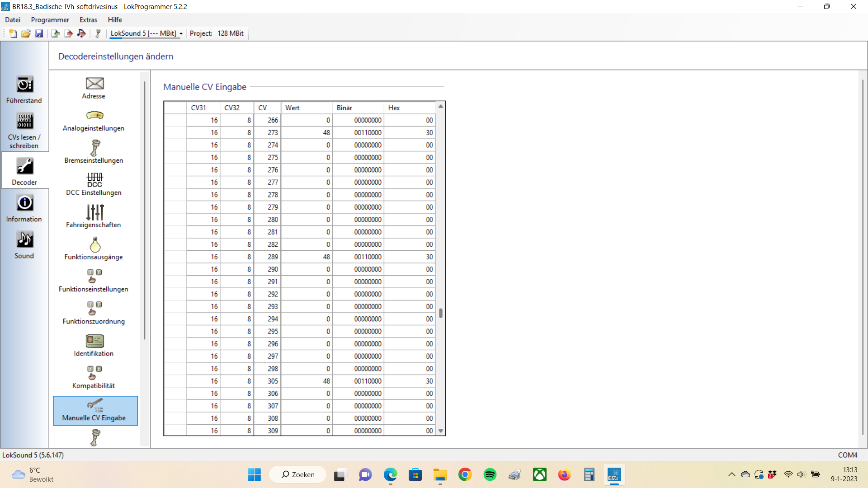The height and width of the screenshot is (488, 868).
Task: Click the Binär column header
Action: coord(358,108)
